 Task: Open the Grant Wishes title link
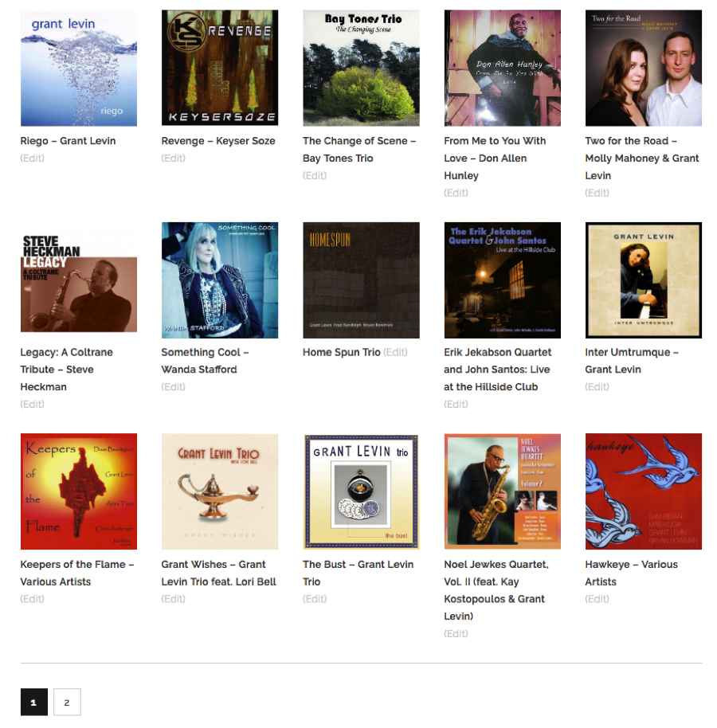(x=219, y=573)
